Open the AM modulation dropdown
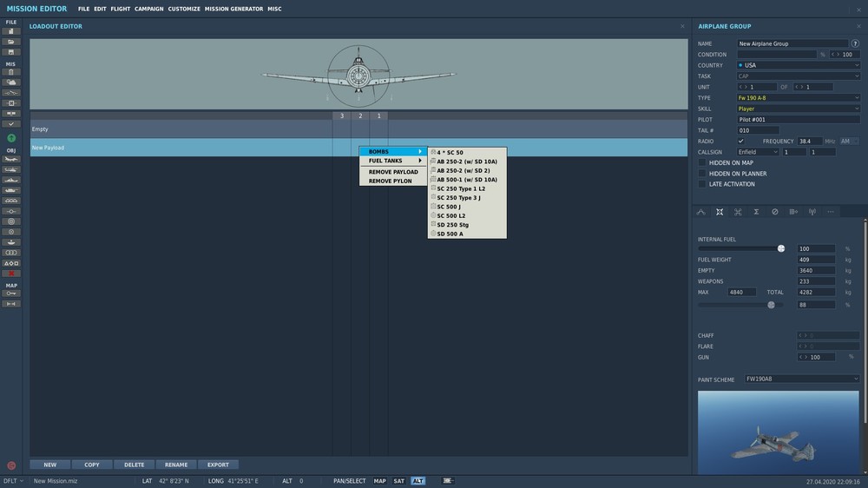868x488 pixels. [x=849, y=142]
